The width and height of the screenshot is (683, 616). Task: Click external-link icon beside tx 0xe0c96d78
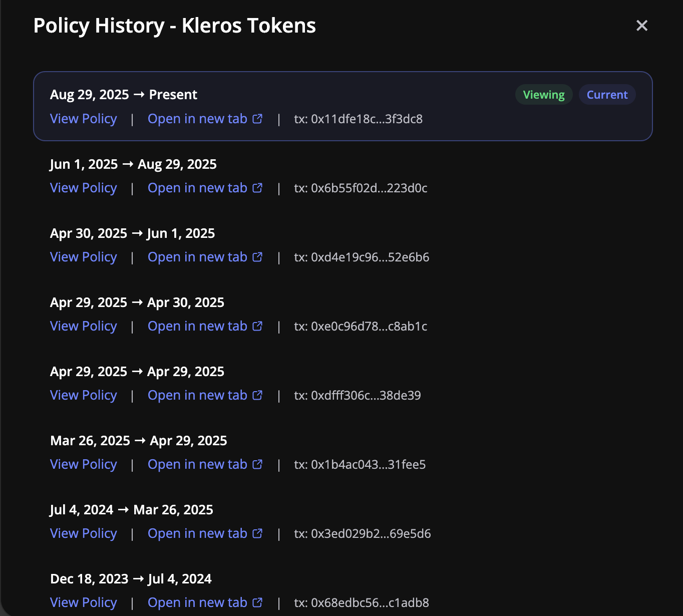[x=257, y=326]
